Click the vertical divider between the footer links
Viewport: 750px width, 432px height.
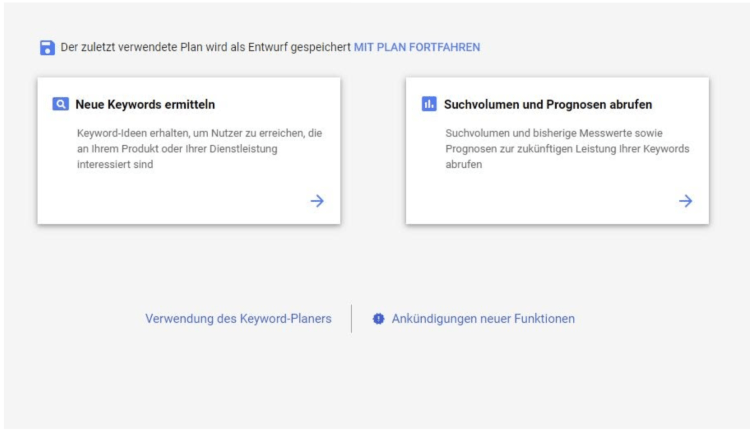tap(352, 319)
